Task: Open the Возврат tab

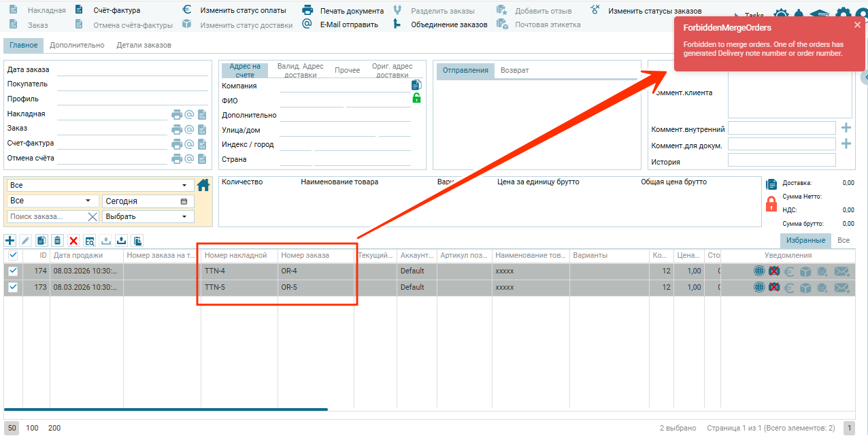Action: pyautogui.click(x=514, y=71)
